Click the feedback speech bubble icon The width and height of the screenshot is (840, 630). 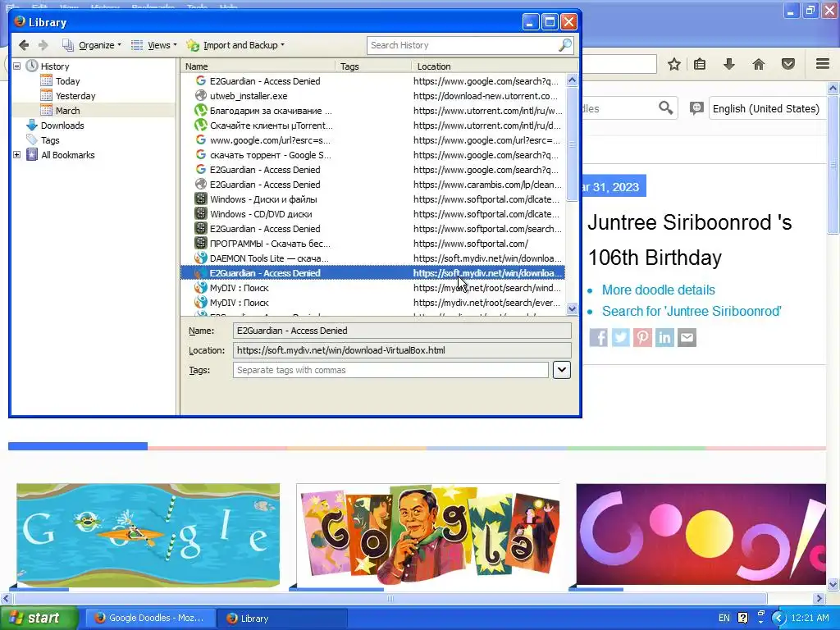click(x=696, y=108)
